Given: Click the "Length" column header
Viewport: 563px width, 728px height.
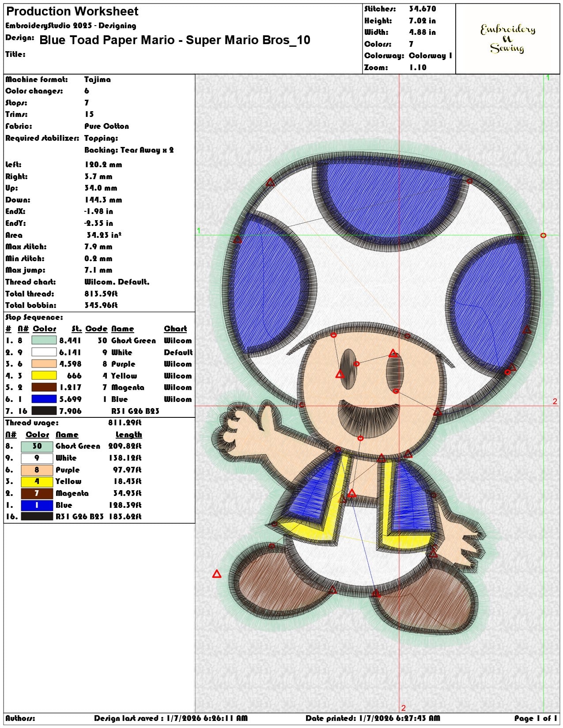Looking at the screenshot, I should pos(129,435).
